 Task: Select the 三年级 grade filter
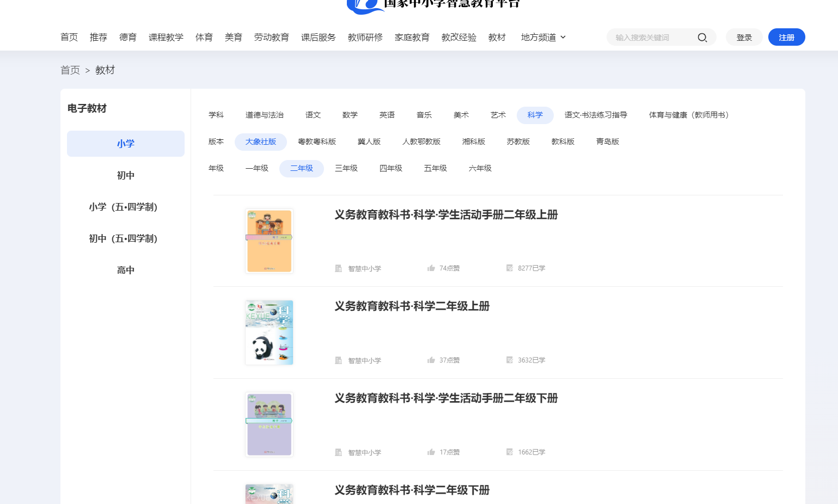point(346,168)
